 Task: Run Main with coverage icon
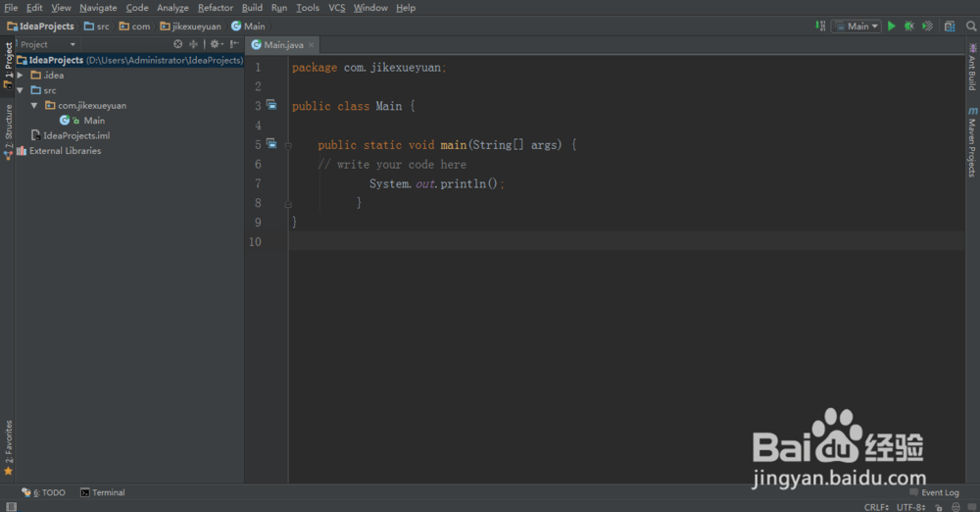pyautogui.click(x=927, y=26)
